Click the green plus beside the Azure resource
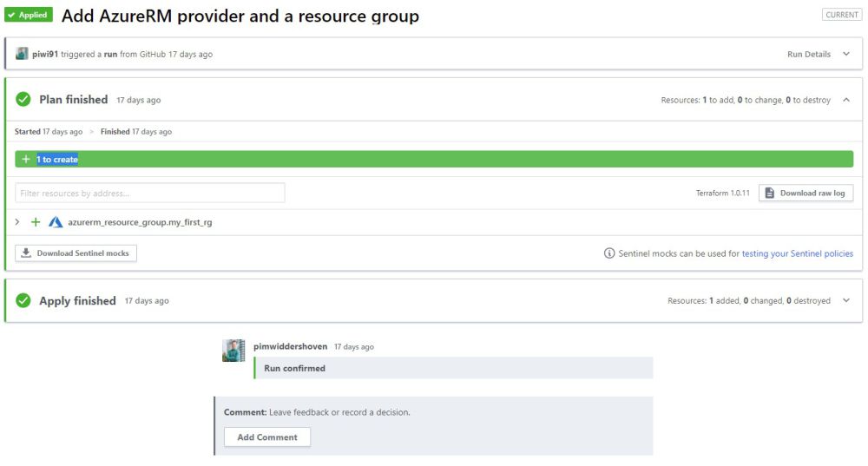The height and width of the screenshot is (466, 868). tap(36, 222)
